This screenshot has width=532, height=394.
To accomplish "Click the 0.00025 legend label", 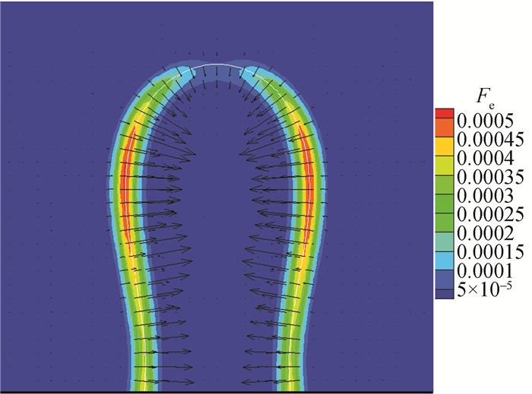I will [490, 214].
